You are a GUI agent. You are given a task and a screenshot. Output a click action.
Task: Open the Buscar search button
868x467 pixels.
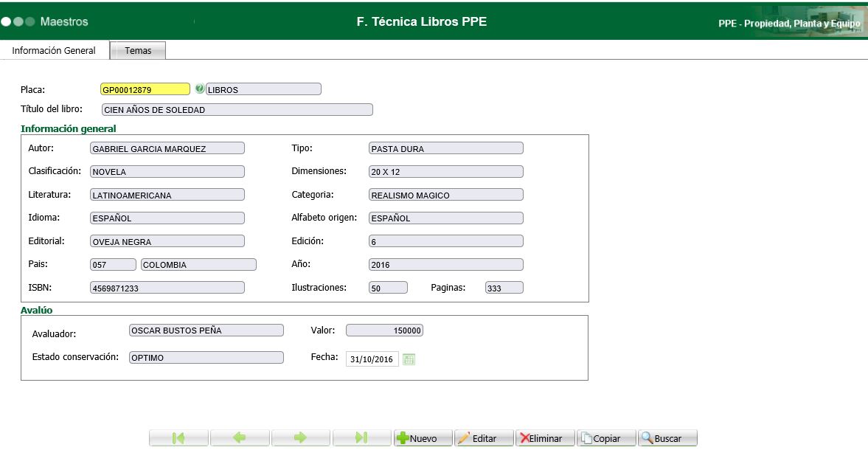tap(667, 438)
